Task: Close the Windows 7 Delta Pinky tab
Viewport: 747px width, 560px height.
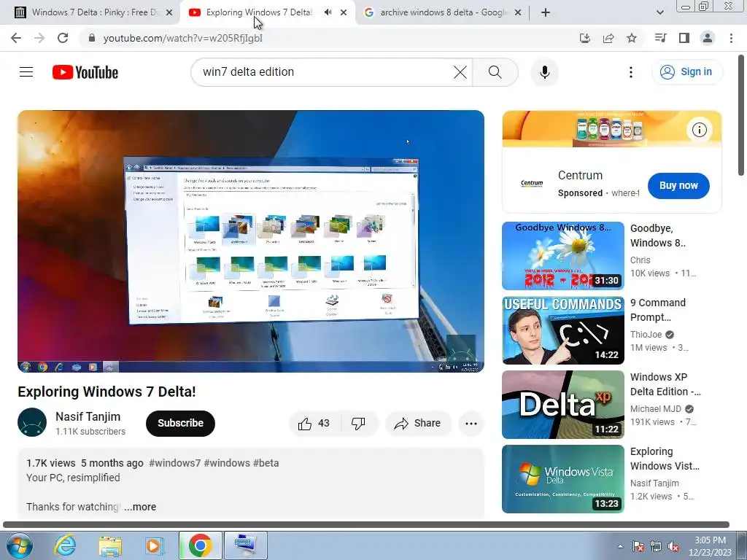Action: [x=169, y=12]
